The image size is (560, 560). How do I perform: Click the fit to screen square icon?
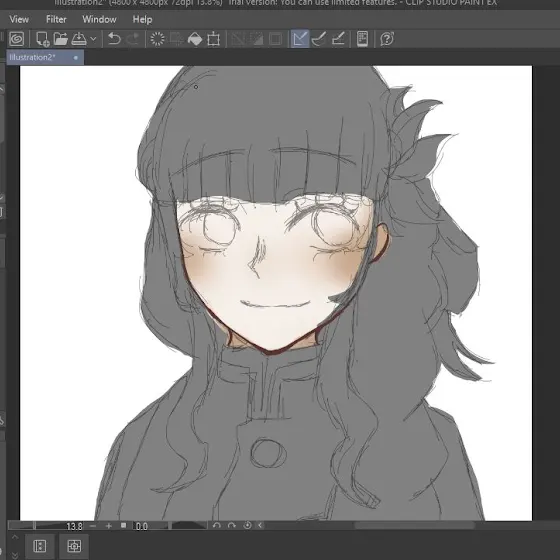[124, 525]
